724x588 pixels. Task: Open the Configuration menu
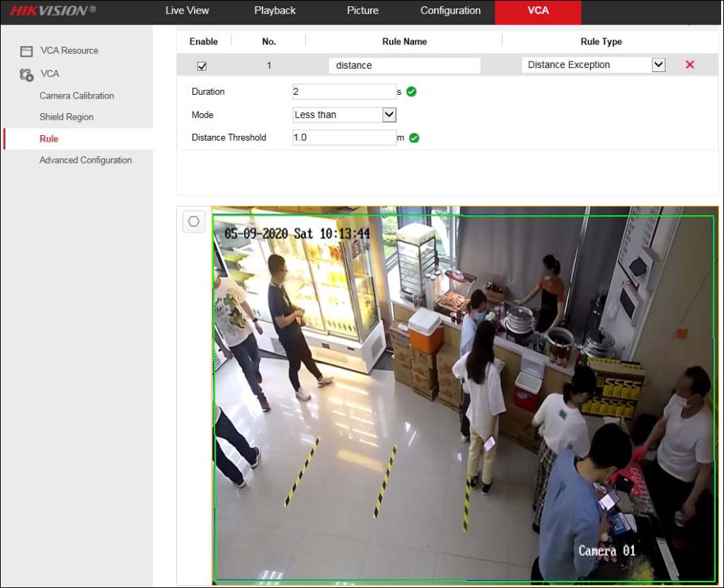click(450, 11)
